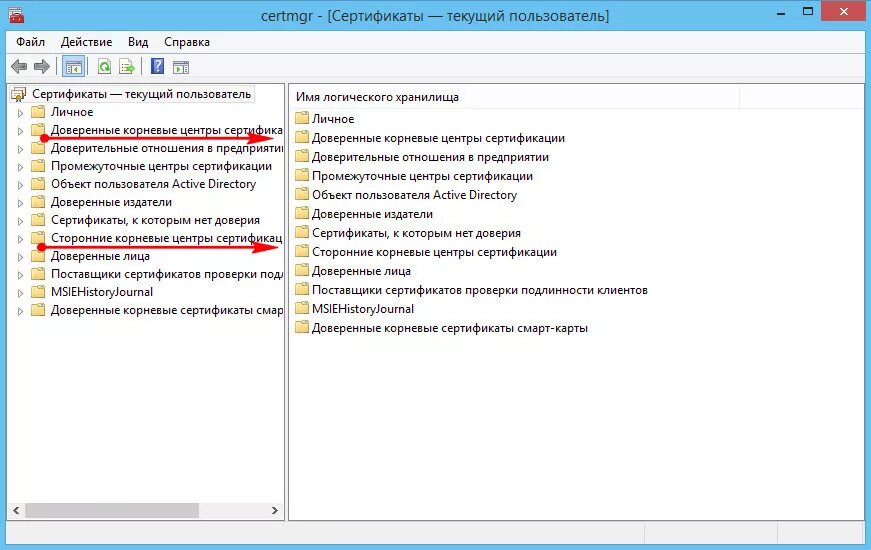Expand Доверительные отношения в предприятии tree arrow
Screen dimensions: 871x550
pos(21,149)
